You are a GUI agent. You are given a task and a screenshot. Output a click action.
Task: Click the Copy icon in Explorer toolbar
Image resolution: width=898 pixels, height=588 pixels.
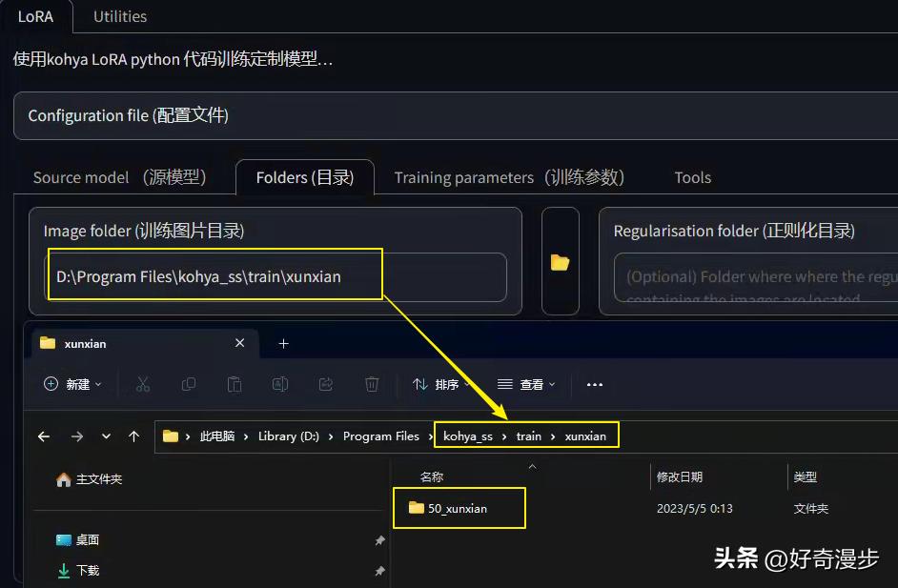point(189,384)
